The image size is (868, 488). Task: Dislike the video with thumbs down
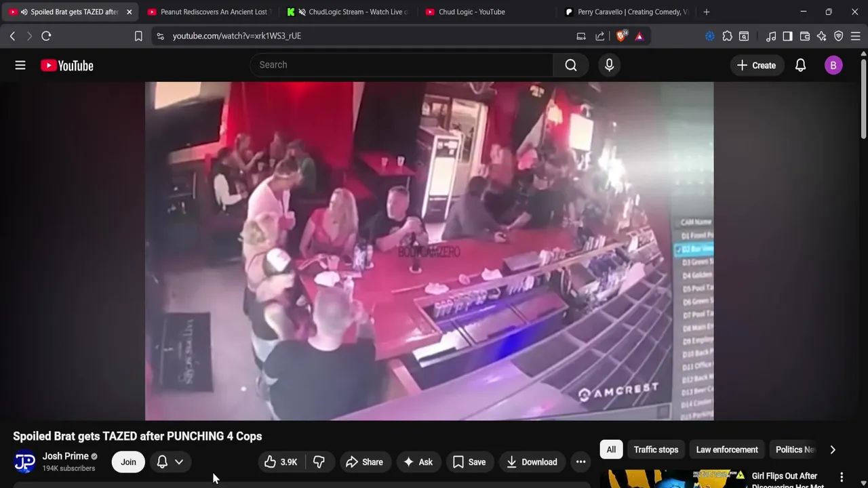coord(319,462)
